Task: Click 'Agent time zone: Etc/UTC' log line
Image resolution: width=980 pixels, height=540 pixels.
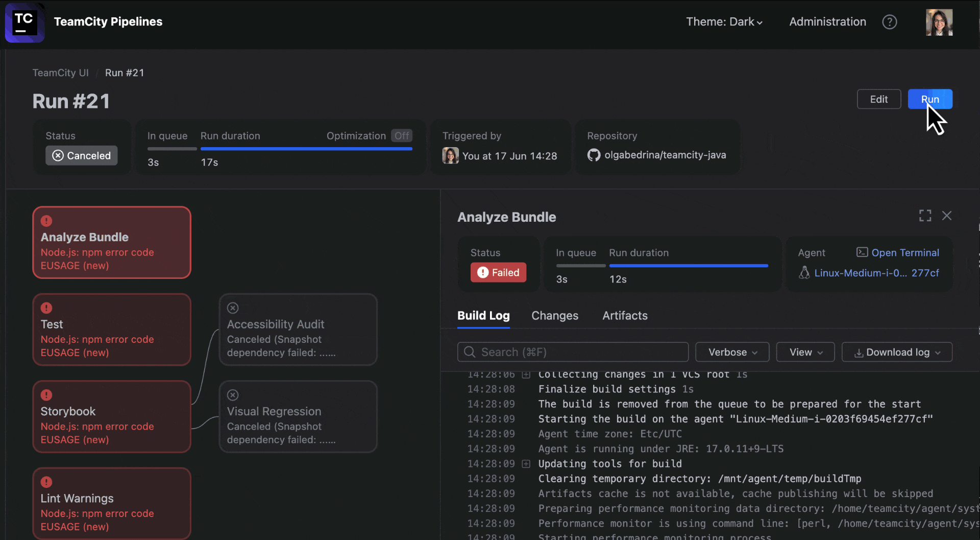Action: coord(610,434)
